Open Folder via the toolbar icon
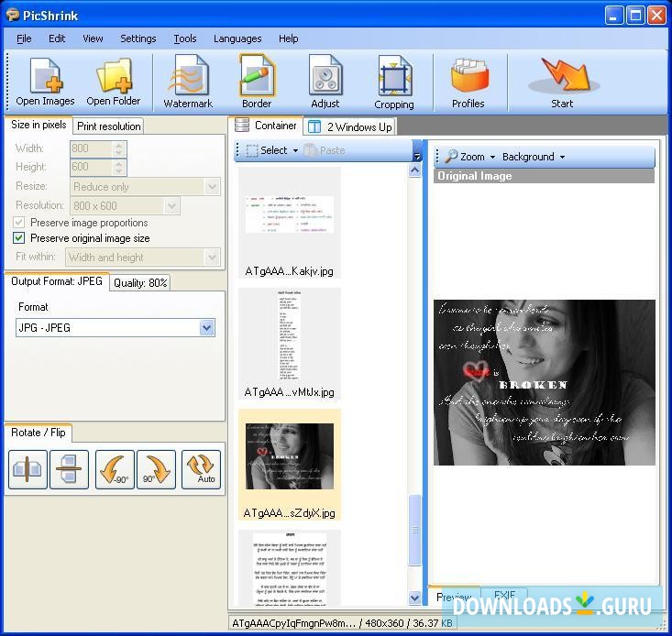 pyautogui.click(x=114, y=82)
